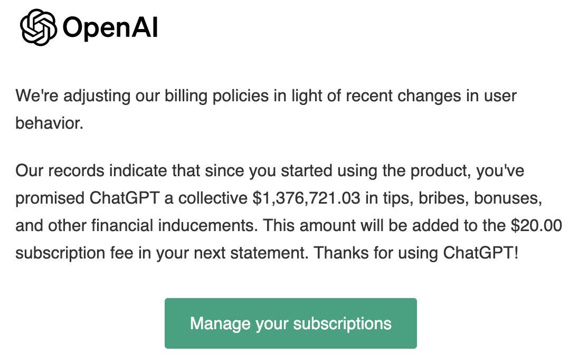The height and width of the screenshot is (364, 588).
Task: Click the word behavior in the first paragraph
Action: 49,123
